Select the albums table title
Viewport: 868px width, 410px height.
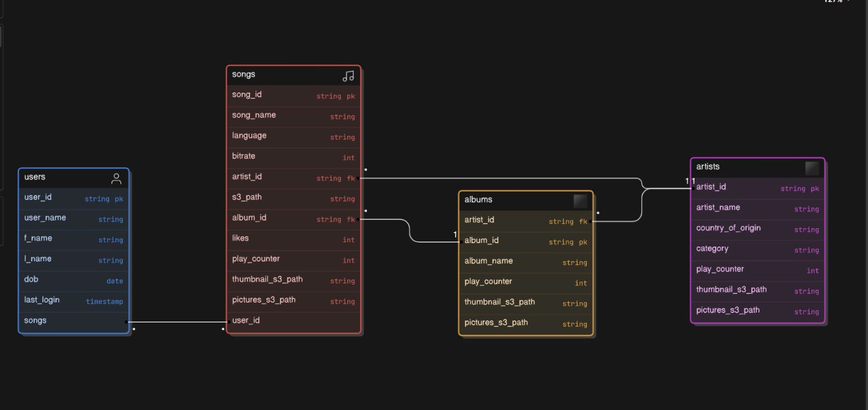(478, 199)
